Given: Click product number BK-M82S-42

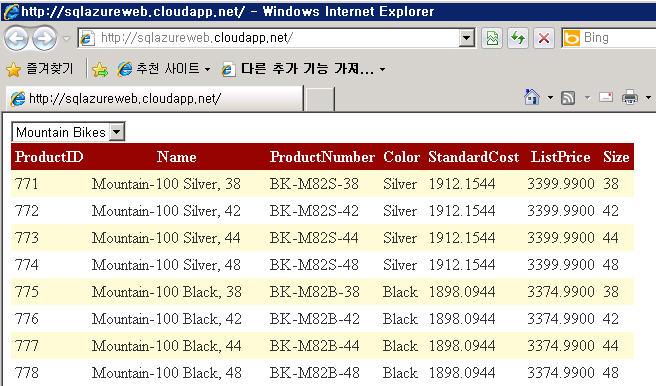Looking at the screenshot, I should pyautogui.click(x=314, y=210).
